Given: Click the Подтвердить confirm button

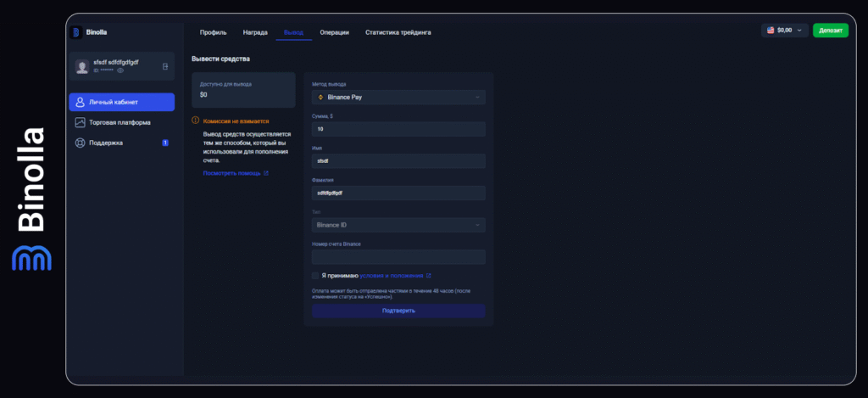Looking at the screenshot, I should tap(398, 311).
